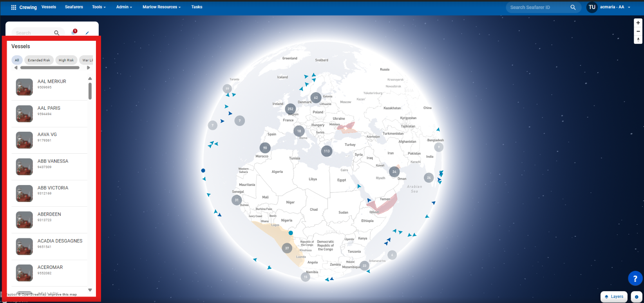Select the ABB VICTORIA vessel name
The width and height of the screenshot is (644, 303).
(53, 188)
